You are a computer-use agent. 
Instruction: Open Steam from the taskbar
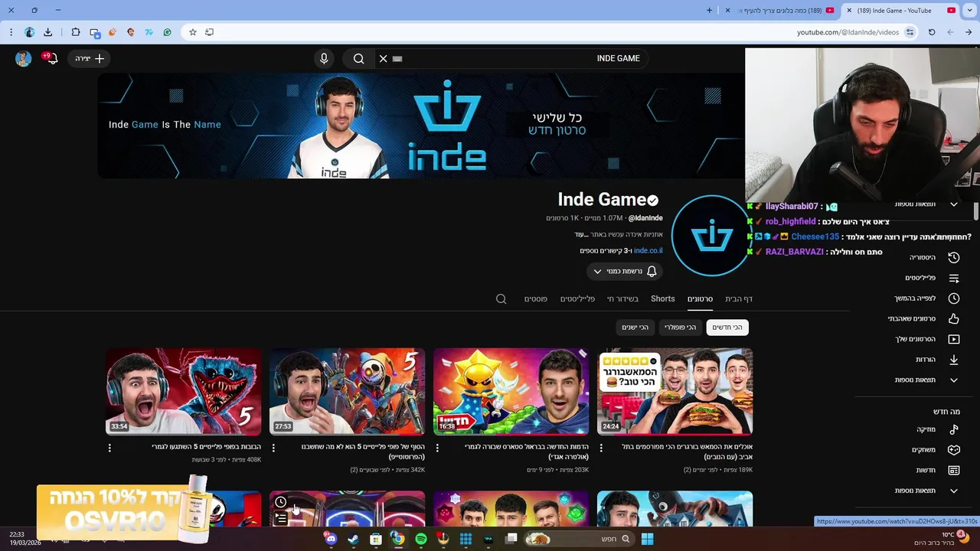(353, 539)
